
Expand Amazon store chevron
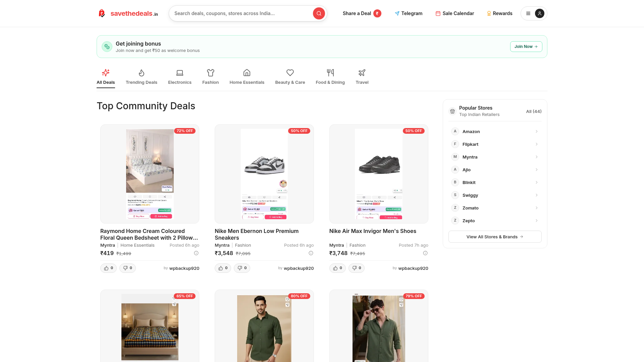(537, 131)
